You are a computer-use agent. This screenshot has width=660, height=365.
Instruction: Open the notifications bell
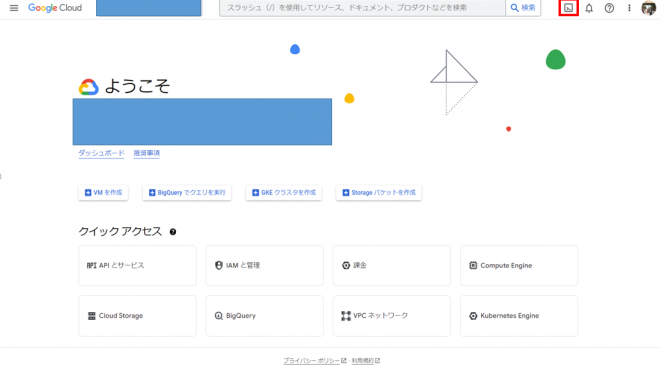coord(589,8)
